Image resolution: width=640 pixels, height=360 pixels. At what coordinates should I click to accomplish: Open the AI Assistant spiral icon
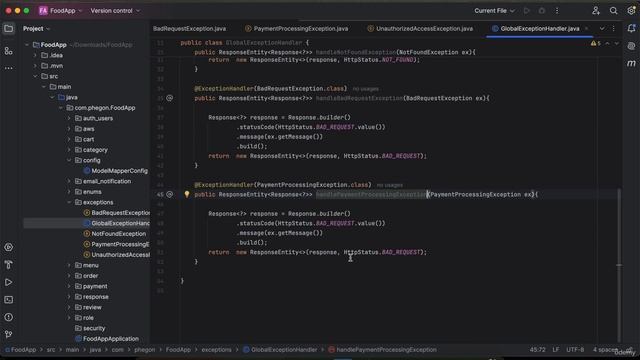coord(631,46)
